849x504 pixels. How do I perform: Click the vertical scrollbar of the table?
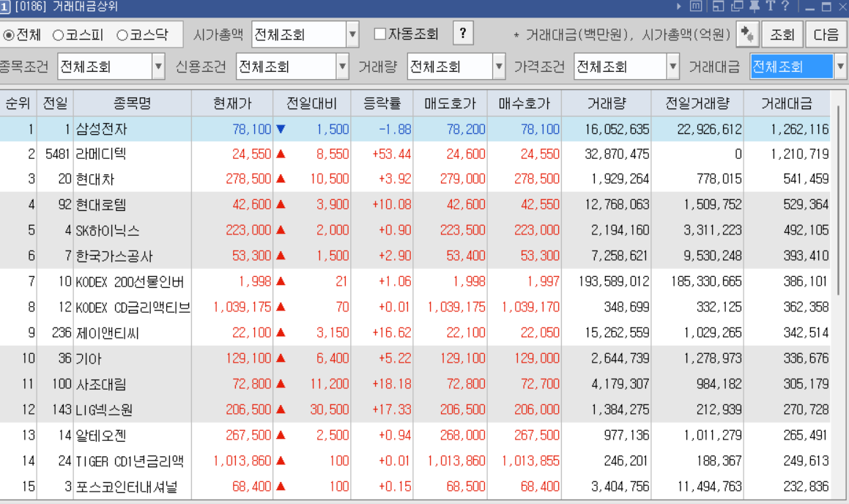click(839, 200)
